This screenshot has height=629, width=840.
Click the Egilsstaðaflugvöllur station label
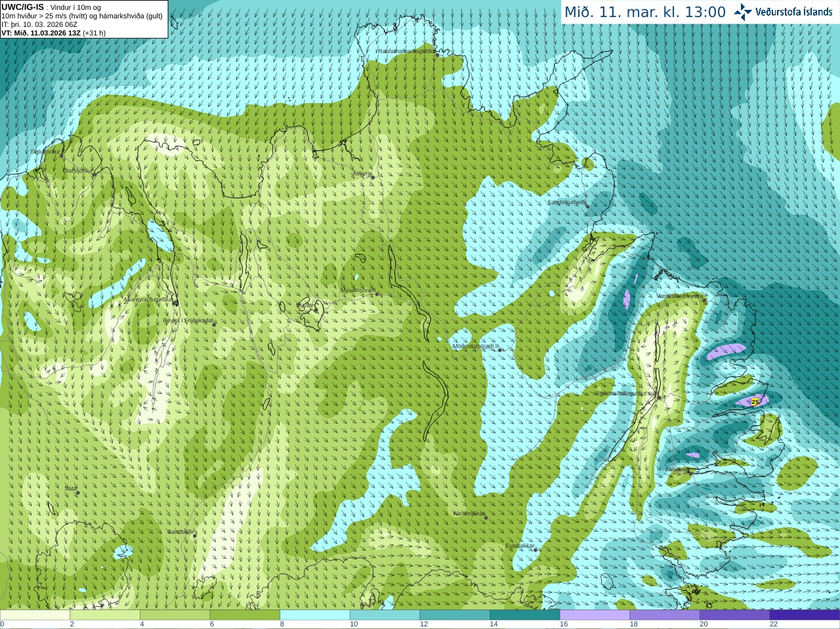(627, 393)
